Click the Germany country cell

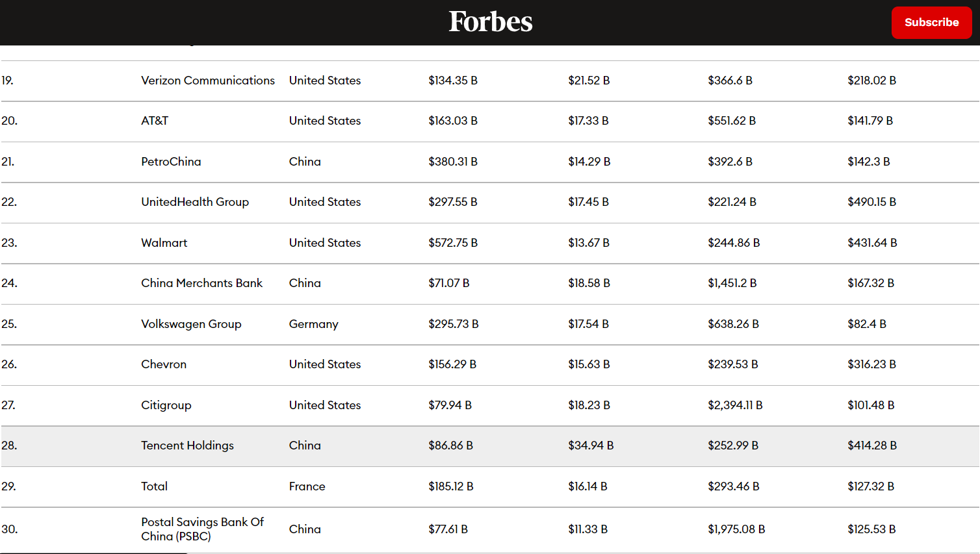coord(313,324)
